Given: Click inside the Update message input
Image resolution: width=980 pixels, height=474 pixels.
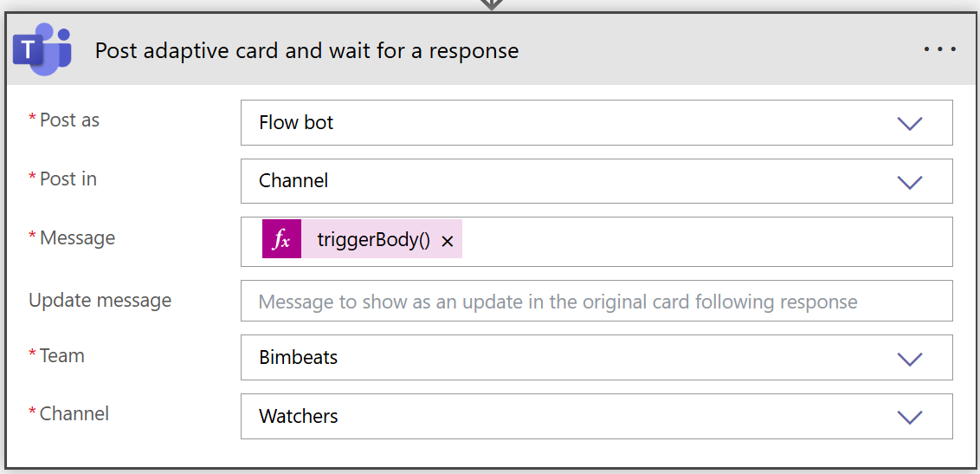Looking at the screenshot, I should (596, 301).
